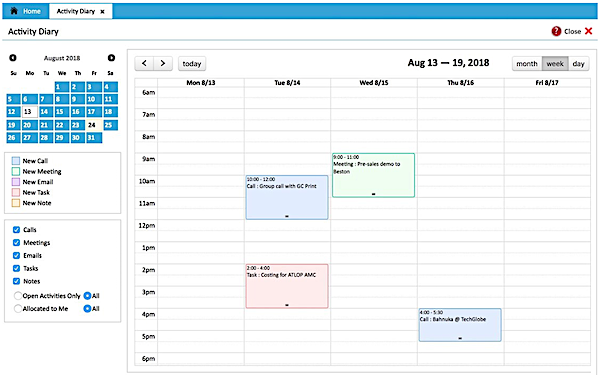Create a New Task from legend
The image size is (600, 375).
click(36, 192)
